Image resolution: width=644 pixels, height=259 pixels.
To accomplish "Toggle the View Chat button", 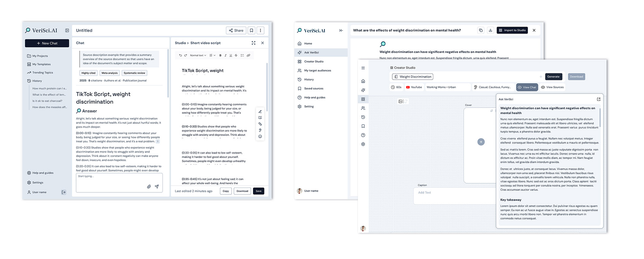I will pos(527,87).
